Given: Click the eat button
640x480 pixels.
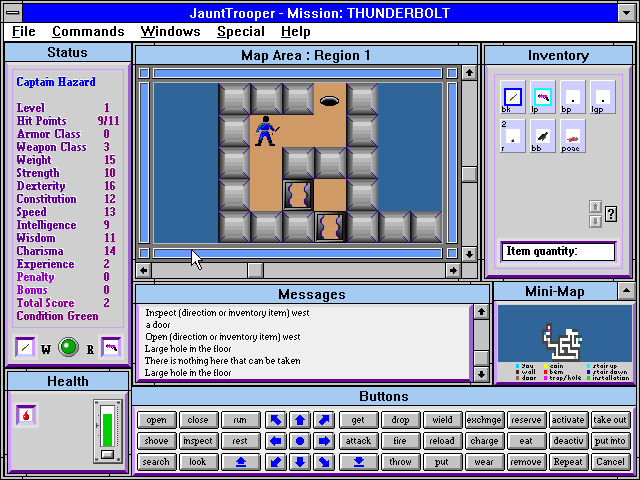Looking at the screenshot, I should click(x=526, y=441).
